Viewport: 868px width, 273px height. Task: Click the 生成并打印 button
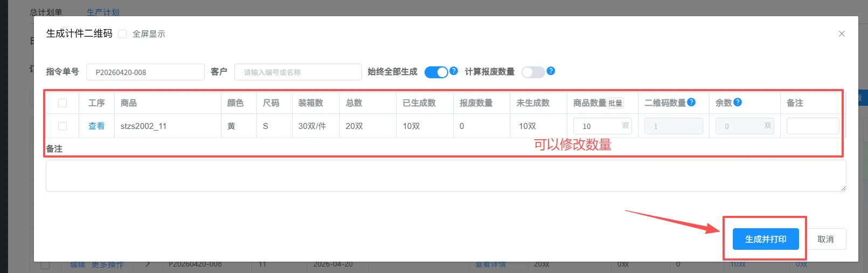765,239
